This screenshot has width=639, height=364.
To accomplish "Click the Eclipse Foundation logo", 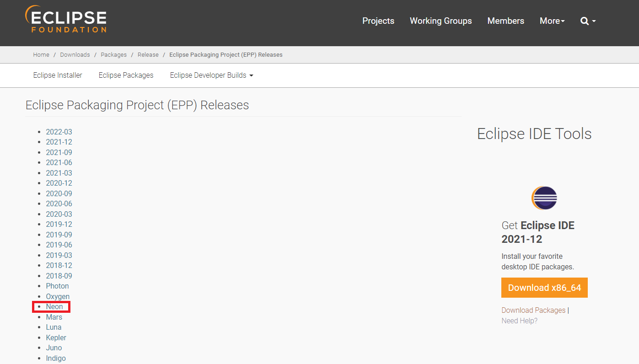I will click(66, 19).
